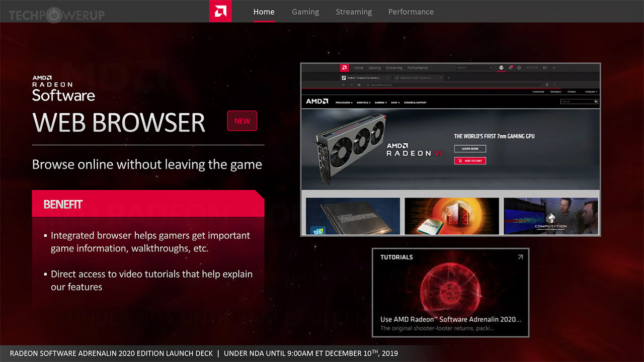Click the TUTORIALS card heading
Viewport: 644px width, 362px height.
coord(396,257)
